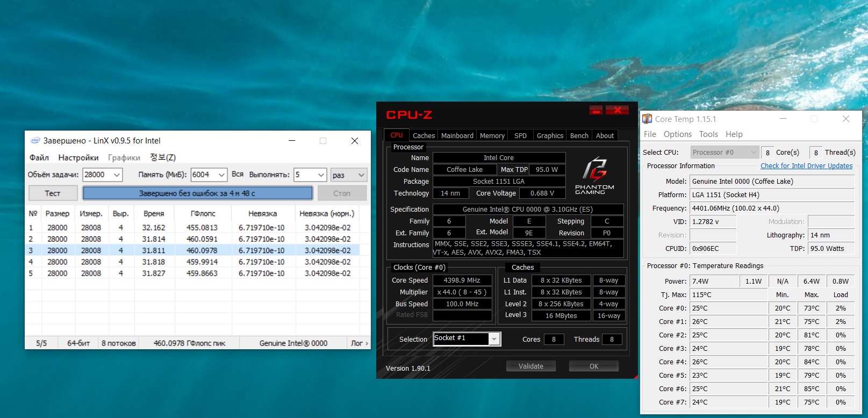The width and height of the screenshot is (868, 418).
Task: Click the Core #0 temperature reading 25°C
Action: click(728, 308)
